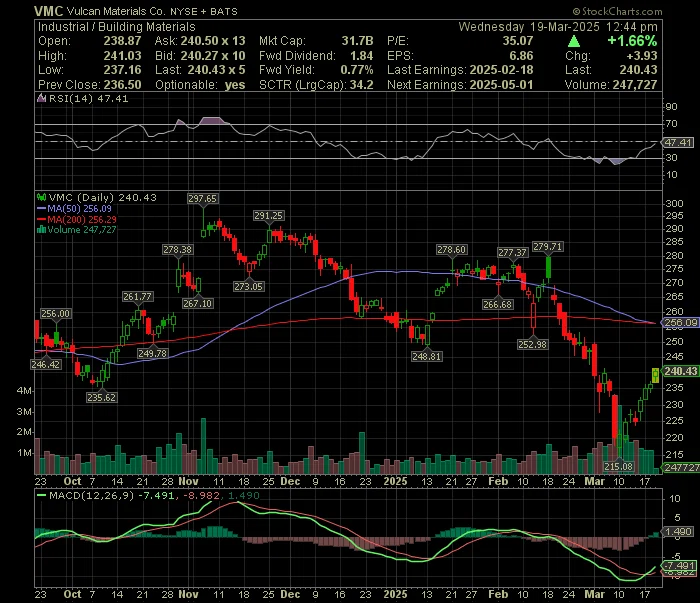
Task: Click the NYSE + BATS exchange label
Action: pos(204,12)
